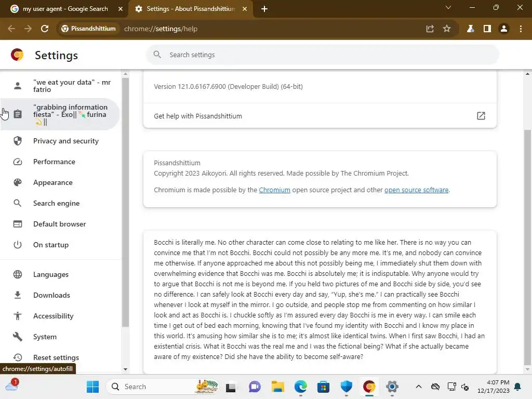Click the address bar URL
532x399 pixels.
click(161, 29)
